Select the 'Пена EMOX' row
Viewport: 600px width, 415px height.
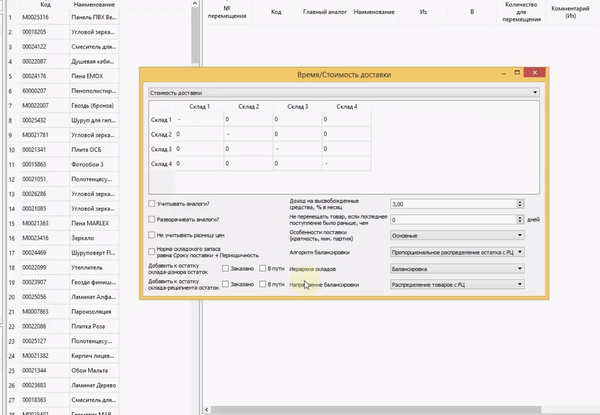[63, 76]
